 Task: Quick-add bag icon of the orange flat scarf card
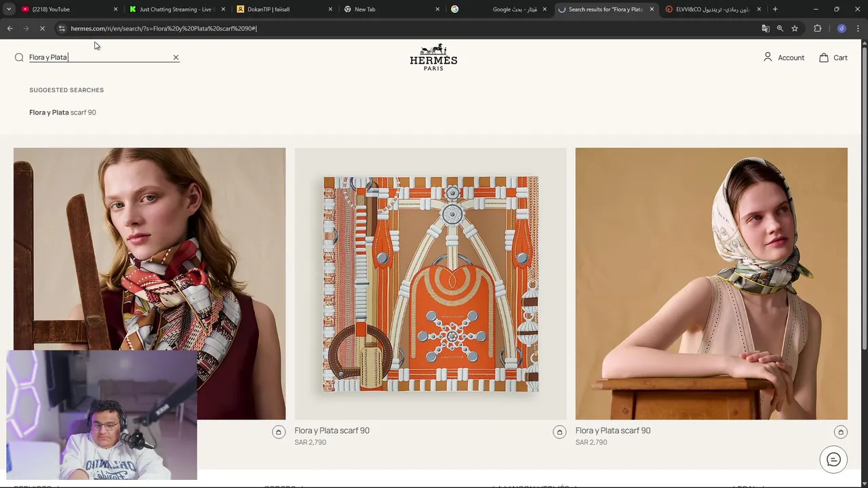[559, 432]
